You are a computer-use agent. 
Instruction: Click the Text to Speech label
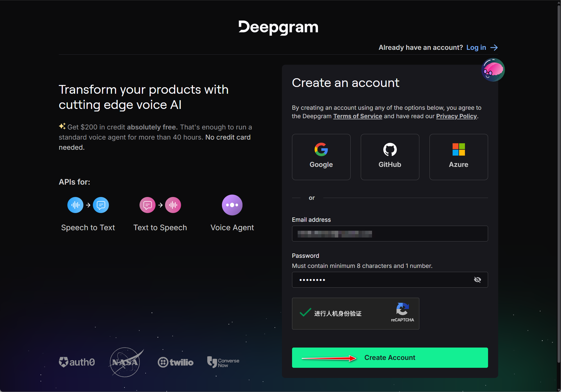[160, 227]
